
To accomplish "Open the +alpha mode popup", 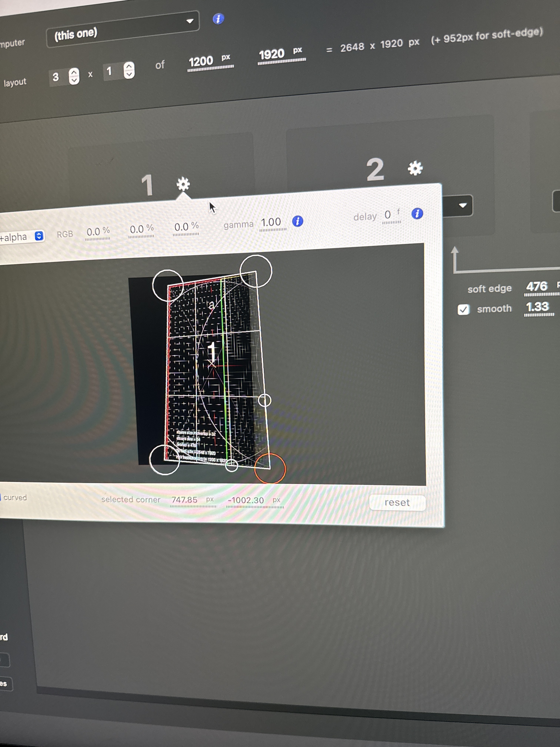I will tap(22, 236).
